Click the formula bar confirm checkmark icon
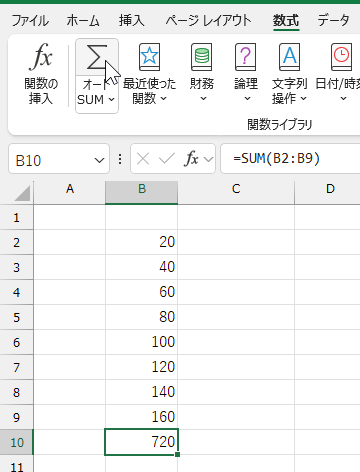The height and width of the screenshot is (472, 360). click(x=167, y=159)
